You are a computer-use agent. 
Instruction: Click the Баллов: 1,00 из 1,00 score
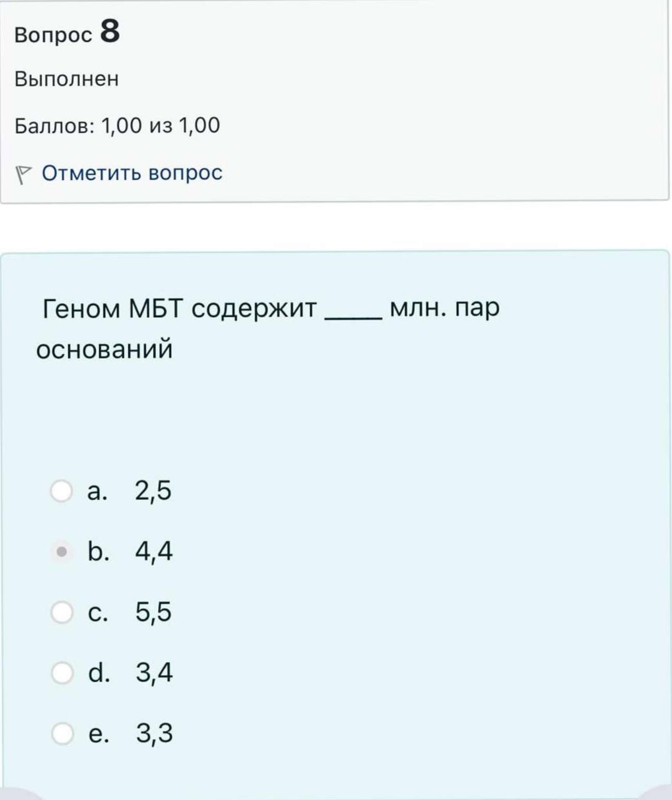[117, 125]
